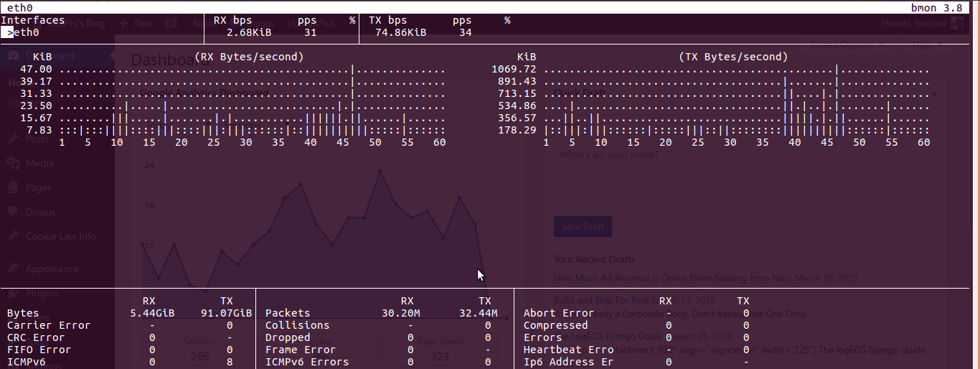Click the highest peak on analytics chart
980x369 pixels.
tap(380, 171)
